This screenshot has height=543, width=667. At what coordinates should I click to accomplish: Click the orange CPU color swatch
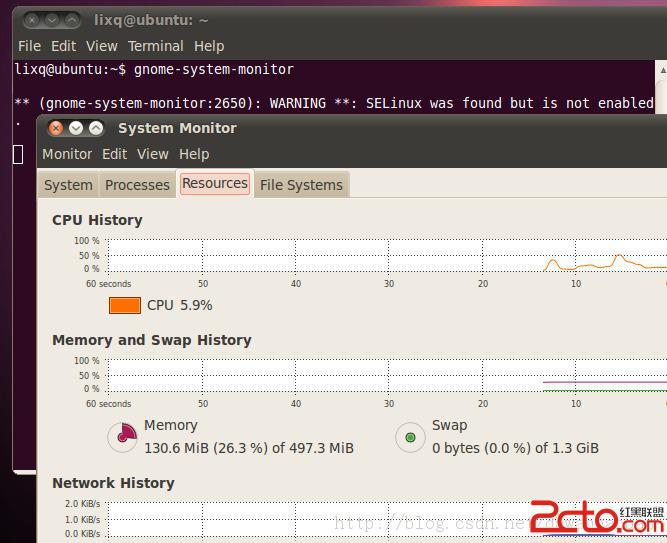(x=125, y=306)
